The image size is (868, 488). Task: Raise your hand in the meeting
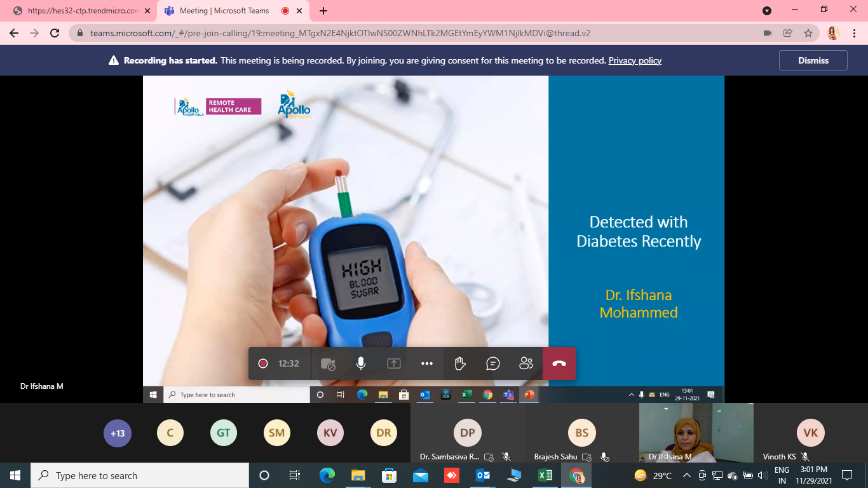tap(460, 363)
